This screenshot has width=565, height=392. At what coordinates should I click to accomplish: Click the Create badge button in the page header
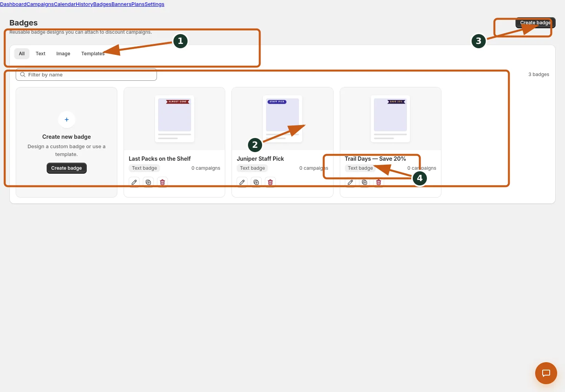pyautogui.click(x=535, y=23)
